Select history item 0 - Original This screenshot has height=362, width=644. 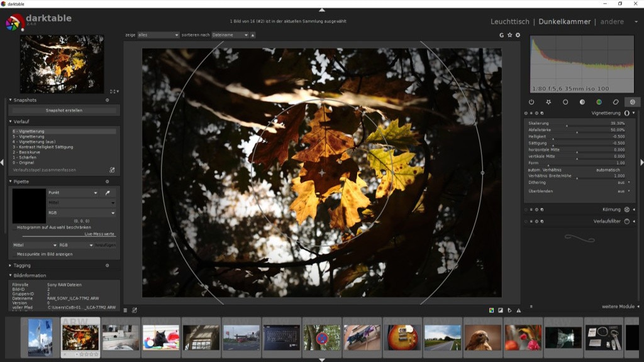64,163
